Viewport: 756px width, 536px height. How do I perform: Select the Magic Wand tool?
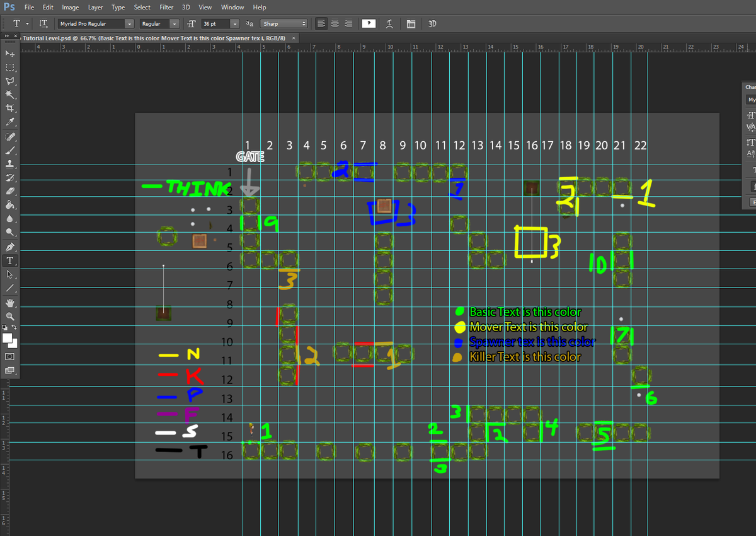tap(9, 95)
